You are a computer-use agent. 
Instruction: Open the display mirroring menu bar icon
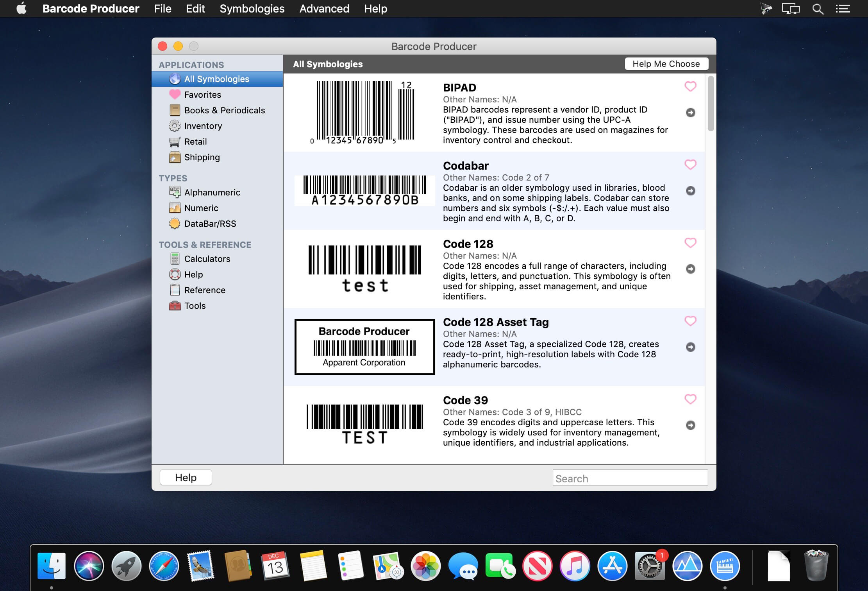point(791,9)
